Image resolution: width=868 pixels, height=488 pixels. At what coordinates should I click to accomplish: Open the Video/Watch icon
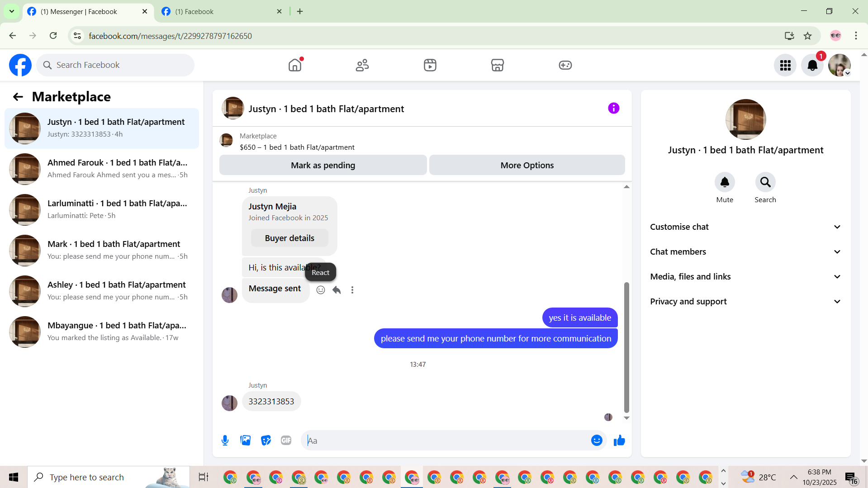[x=430, y=65]
